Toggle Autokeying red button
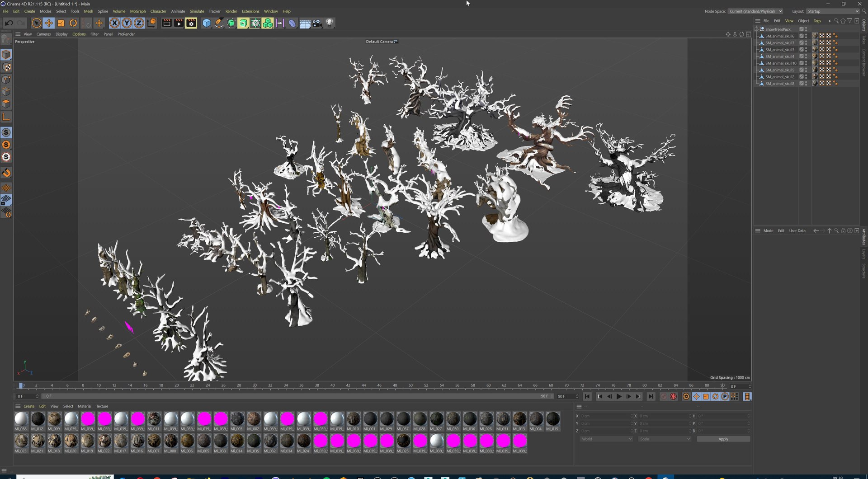Viewport: 868px width, 479px height. pos(673,396)
